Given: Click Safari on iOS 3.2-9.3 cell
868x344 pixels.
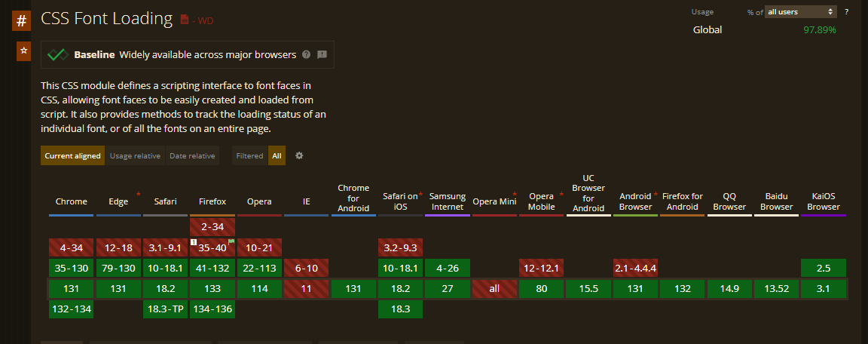Looking at the screenshot, I should click(400, 247).
